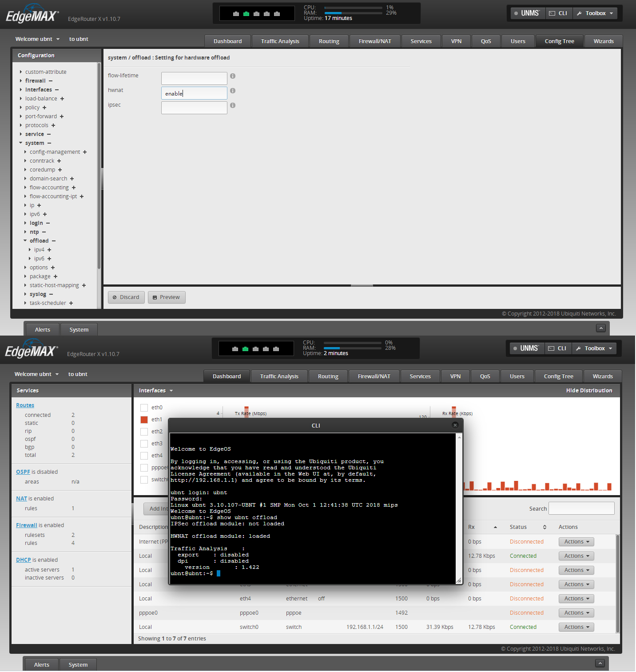Click the plus icon beside task-scheduler
636x672 pixels.
71,303
